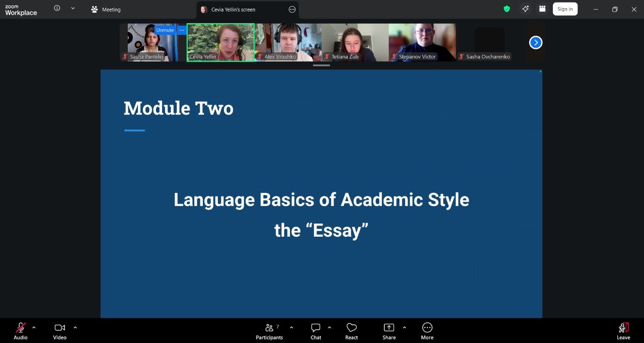Expand audio settings chevron
This screenshot has width=644, height=343.
(x=34, y=327)
